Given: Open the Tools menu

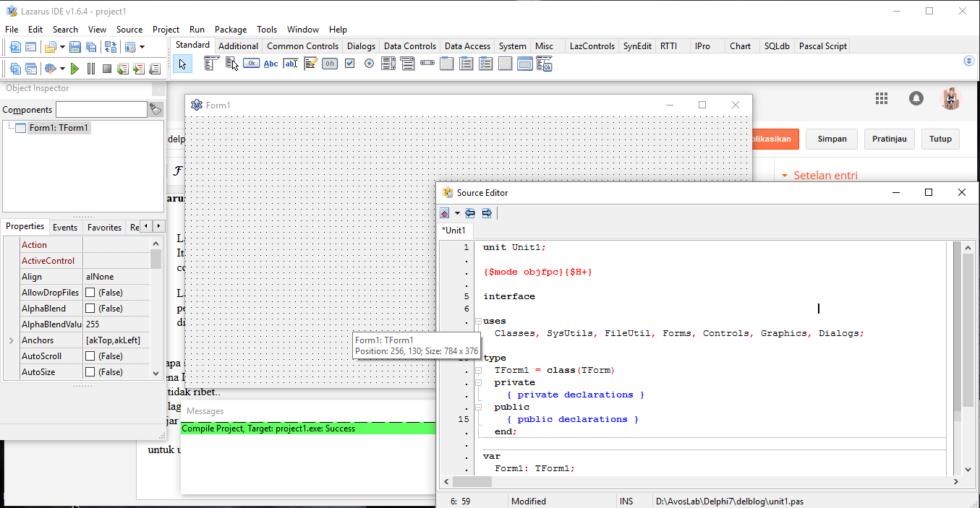Looking at the screenshot, I should click(267, 30).
